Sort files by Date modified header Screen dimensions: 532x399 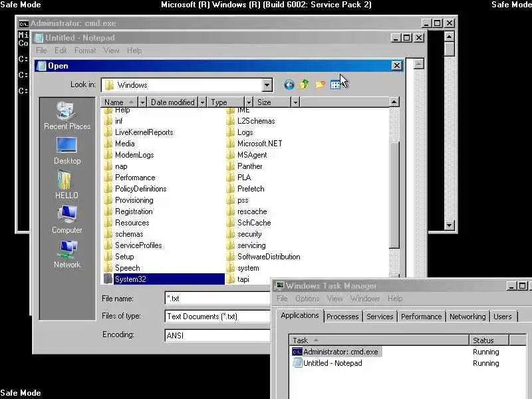click(x=173, y=102)
